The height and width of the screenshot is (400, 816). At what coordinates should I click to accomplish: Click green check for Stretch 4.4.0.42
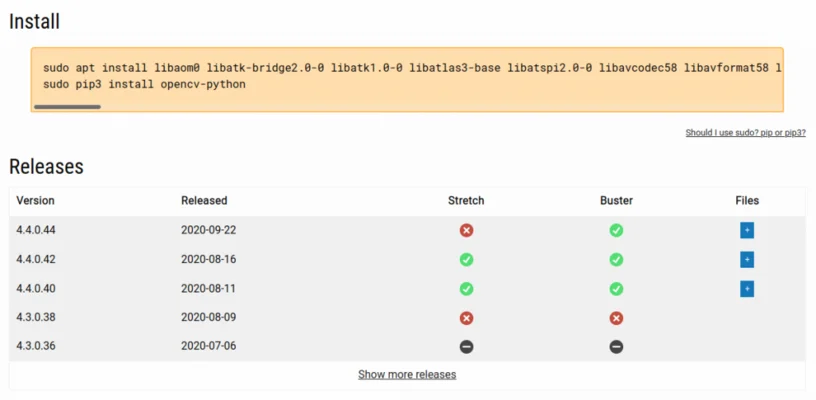[x=466, y=259]
